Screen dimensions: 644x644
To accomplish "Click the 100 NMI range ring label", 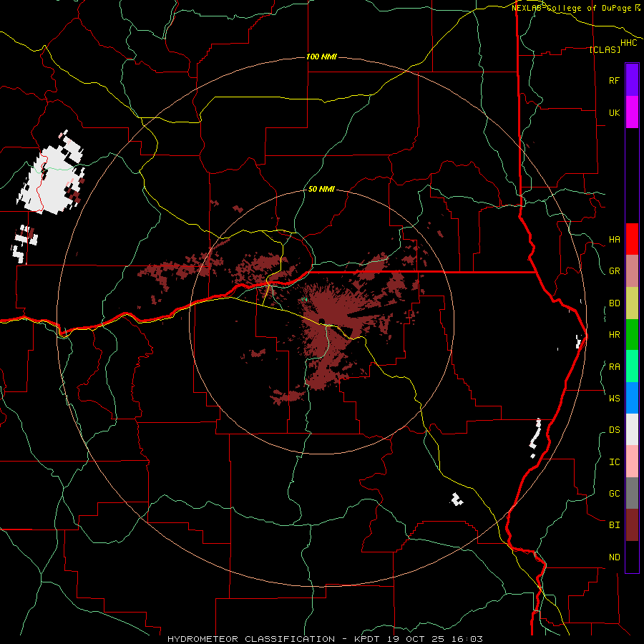I will 321,57.
